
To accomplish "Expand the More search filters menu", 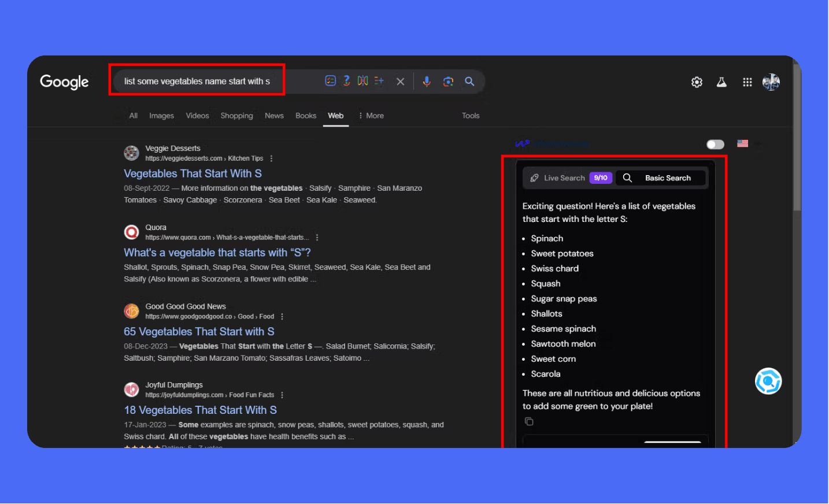I will (371, 116).
